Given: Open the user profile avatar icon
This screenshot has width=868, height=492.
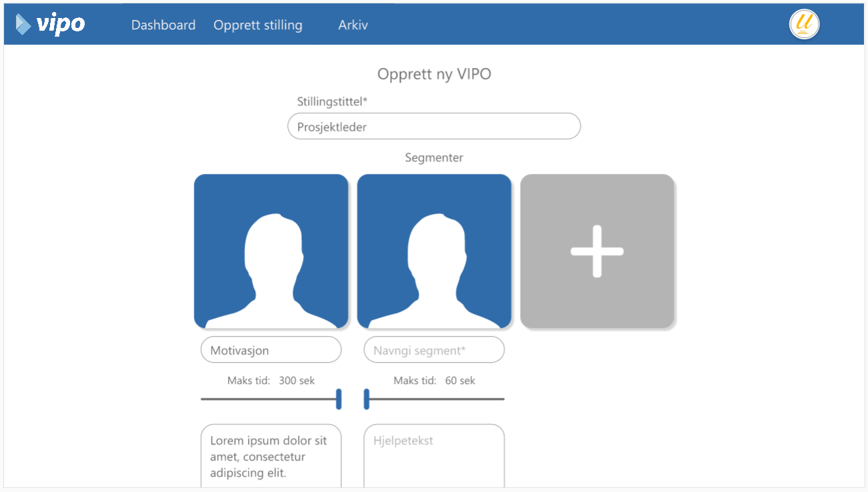Looking at the screenshot, I should (x=804, y=25).
